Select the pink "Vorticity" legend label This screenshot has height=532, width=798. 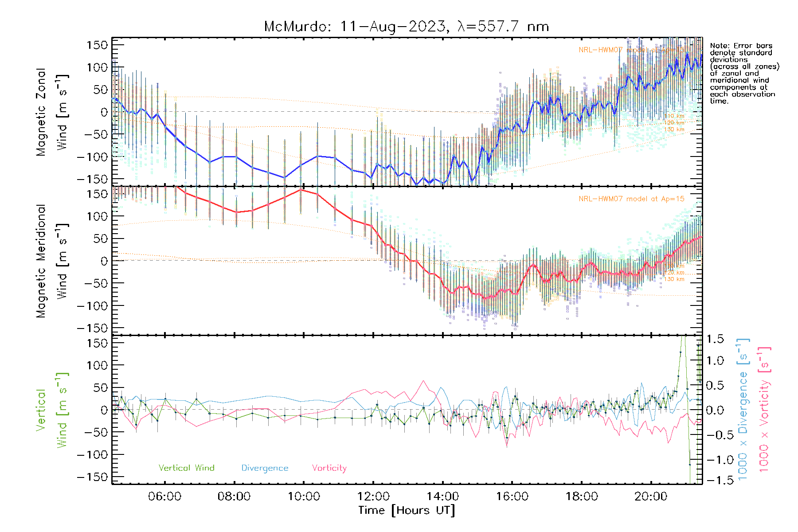pyautogui.click(x=329, y=468)
